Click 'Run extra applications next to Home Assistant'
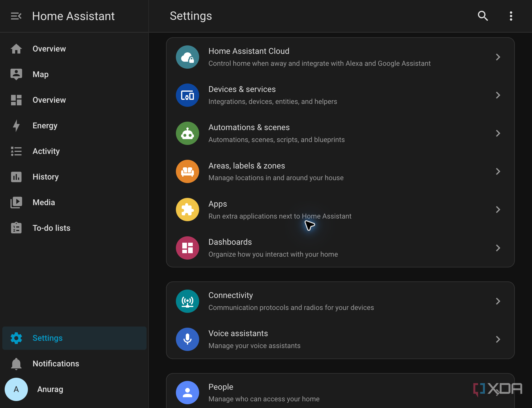 point(280,216)
